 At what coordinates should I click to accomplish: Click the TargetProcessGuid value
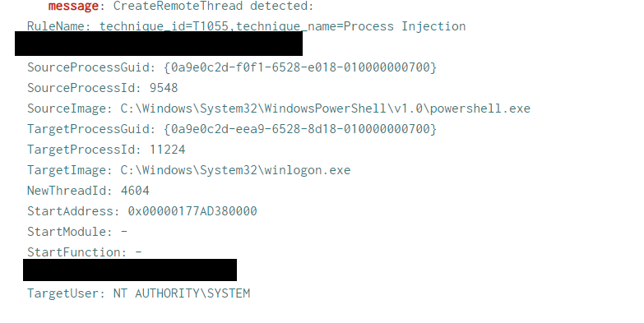tap(300, 129)
